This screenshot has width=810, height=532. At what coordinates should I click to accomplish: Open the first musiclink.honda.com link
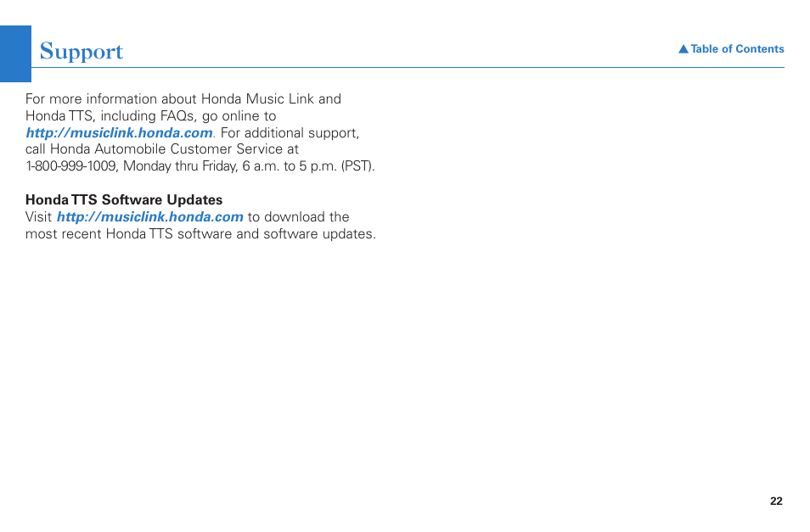120,133
